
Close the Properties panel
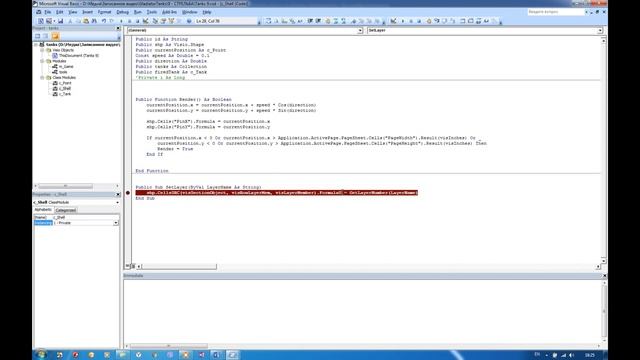coord(118,194)
